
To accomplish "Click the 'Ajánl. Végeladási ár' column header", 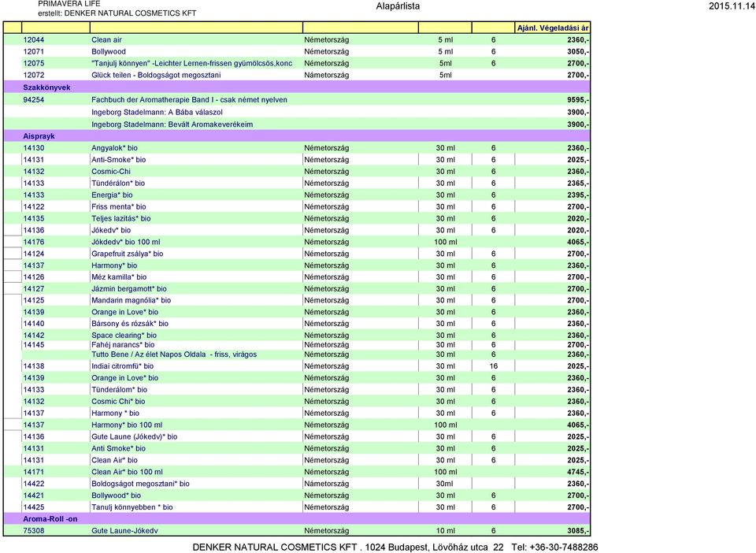I will (553, 28).
